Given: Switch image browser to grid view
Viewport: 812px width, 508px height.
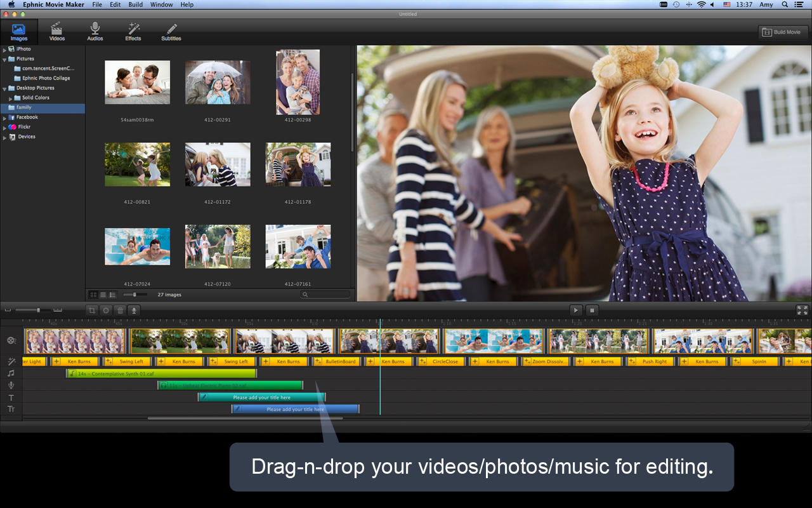Looking at the screenshot, I should pos(93,295).
